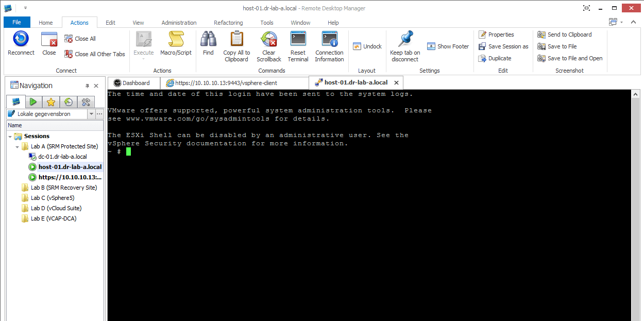Click the data source ellipsis button

point(99,114)
